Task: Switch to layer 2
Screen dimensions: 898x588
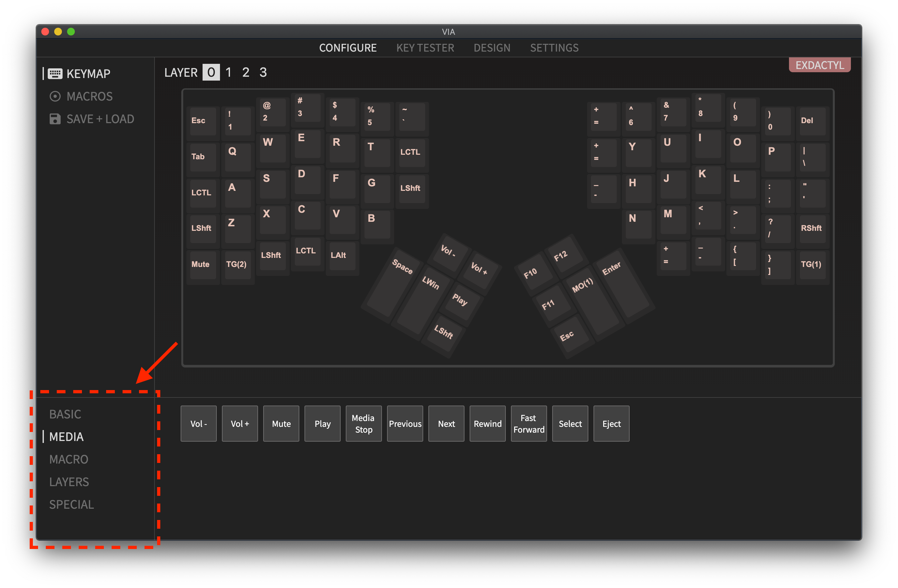Action: click(x=246, y=72)
